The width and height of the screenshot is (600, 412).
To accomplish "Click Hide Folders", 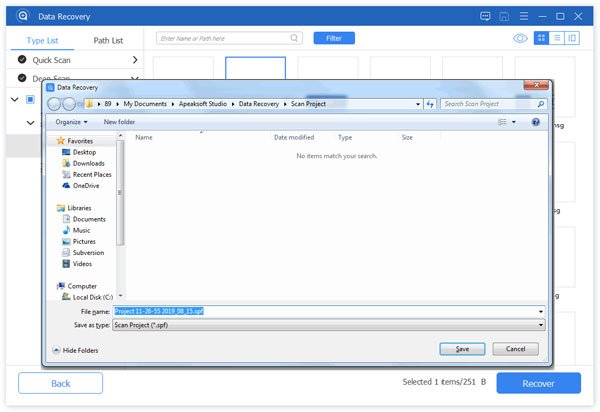I will 75,350.
